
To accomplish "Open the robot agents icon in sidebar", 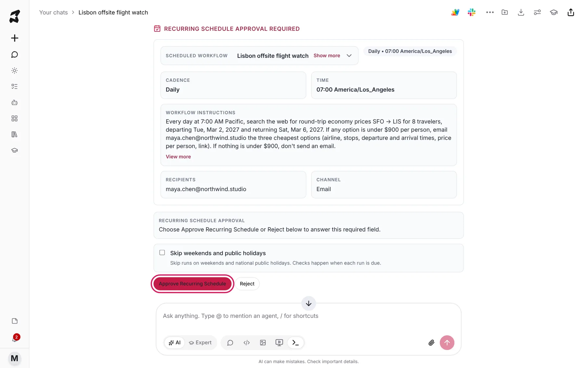I will point(14,102).
